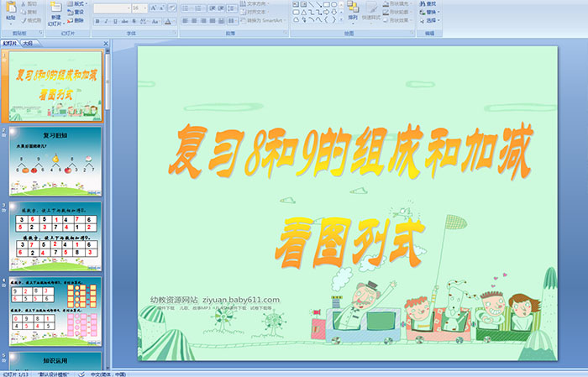Click the Replace (替换) button
Image resolution: width=588 pixels, height=377 pixels.
coord(431,13)
